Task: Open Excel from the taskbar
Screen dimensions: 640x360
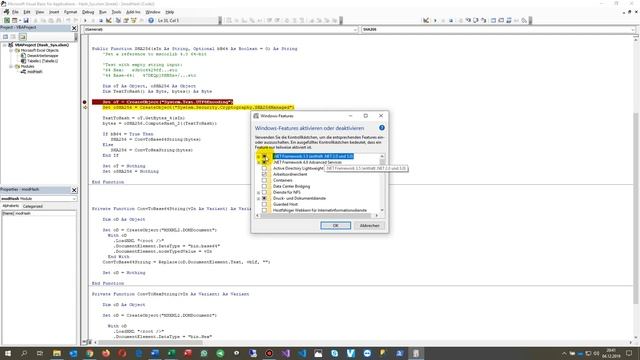Action: coord(172,353)
